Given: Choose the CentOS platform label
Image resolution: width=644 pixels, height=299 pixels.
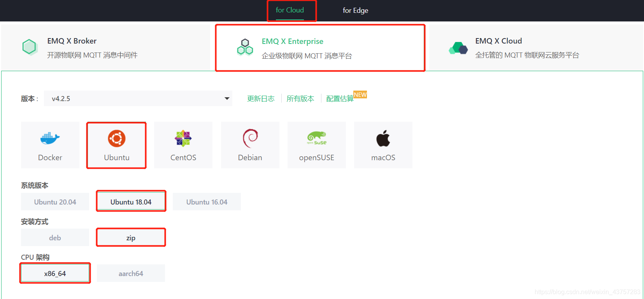Looking at the screenshot, I should [x=183, y=157].
